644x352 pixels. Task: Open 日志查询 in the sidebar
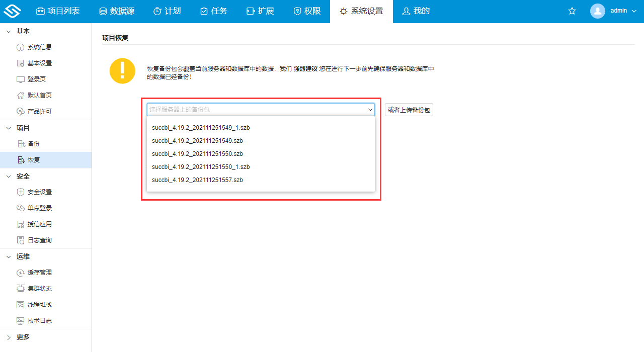click(x=39, y=240)
